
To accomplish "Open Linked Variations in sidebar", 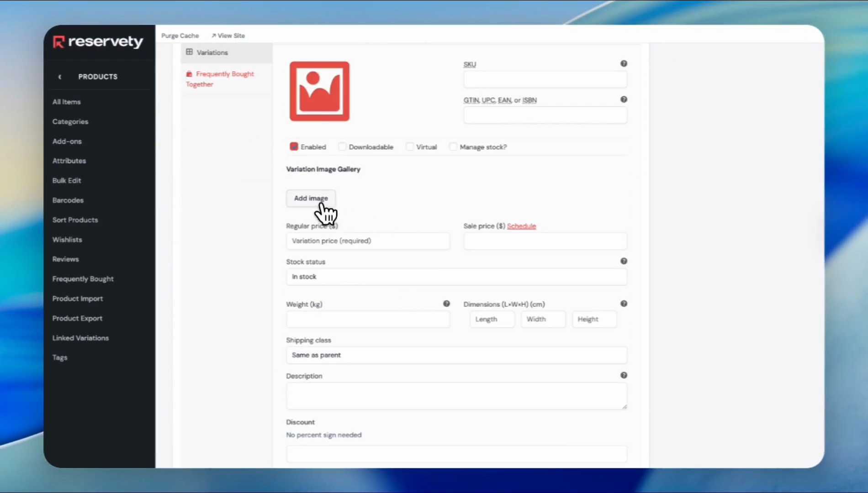I will pyautogui.click(x=80, y=338).
